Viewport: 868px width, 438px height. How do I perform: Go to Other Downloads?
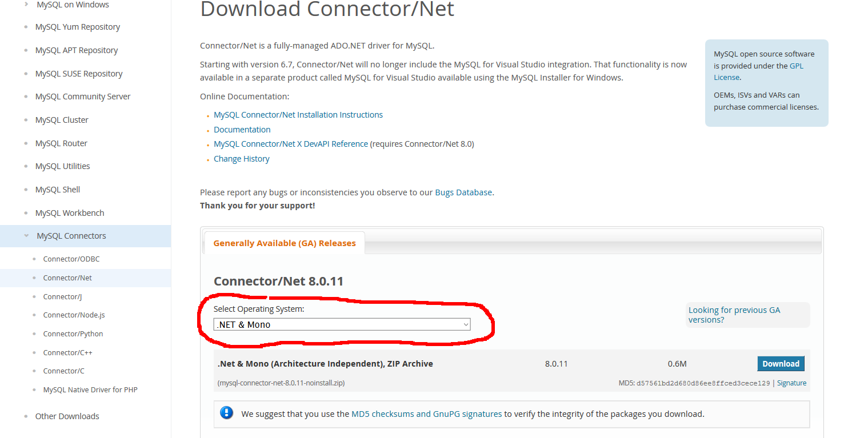point(67,416)
